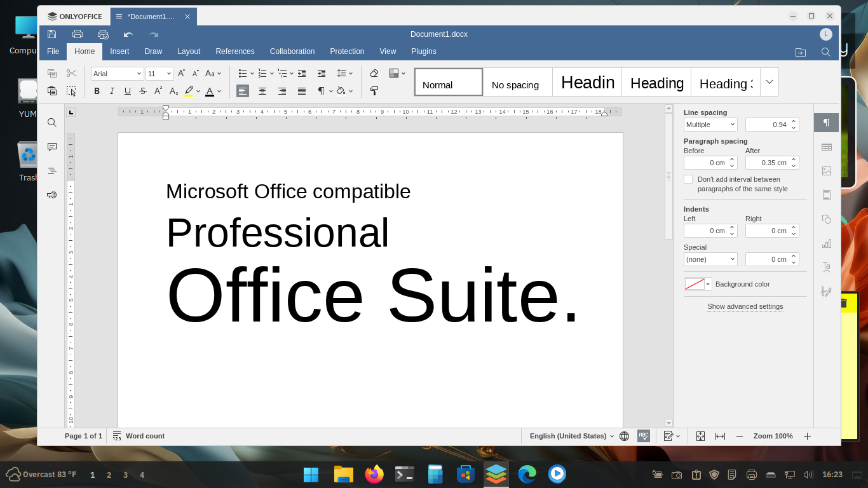Click the Clear style eraser icon
This screenshot has width=868, height=488.
374,74
